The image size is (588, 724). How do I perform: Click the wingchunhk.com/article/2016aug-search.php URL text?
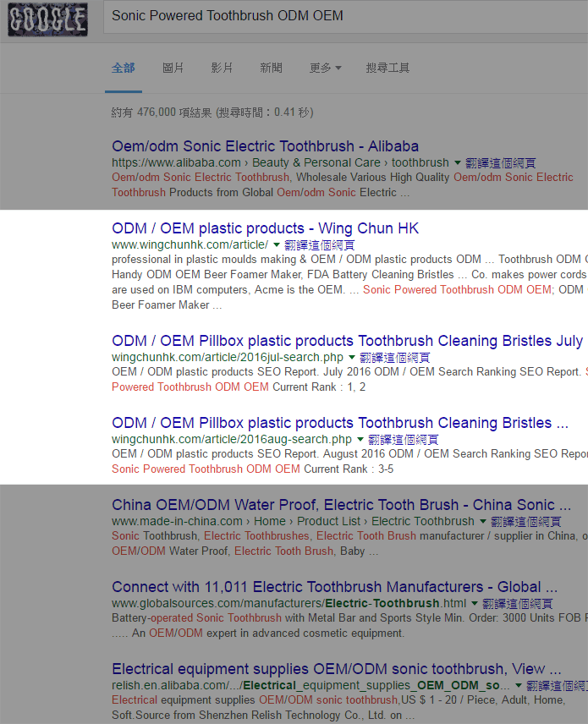(232, 440)
